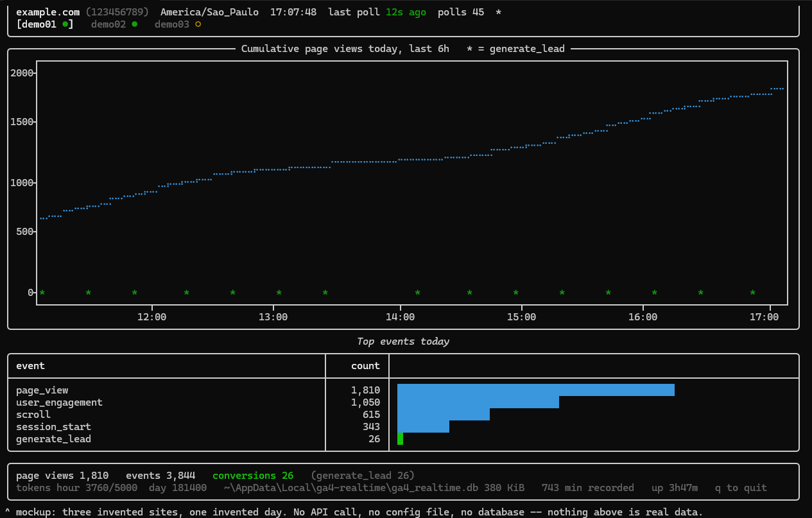Viewport: 812px width, 518px height.
Task: Click the green lead marker just after 13:00
Action: tap(279, 293)
